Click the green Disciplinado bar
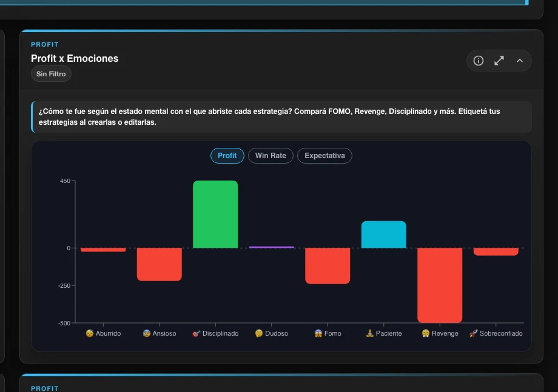This screenshot has width=558, height=392. 215,214
